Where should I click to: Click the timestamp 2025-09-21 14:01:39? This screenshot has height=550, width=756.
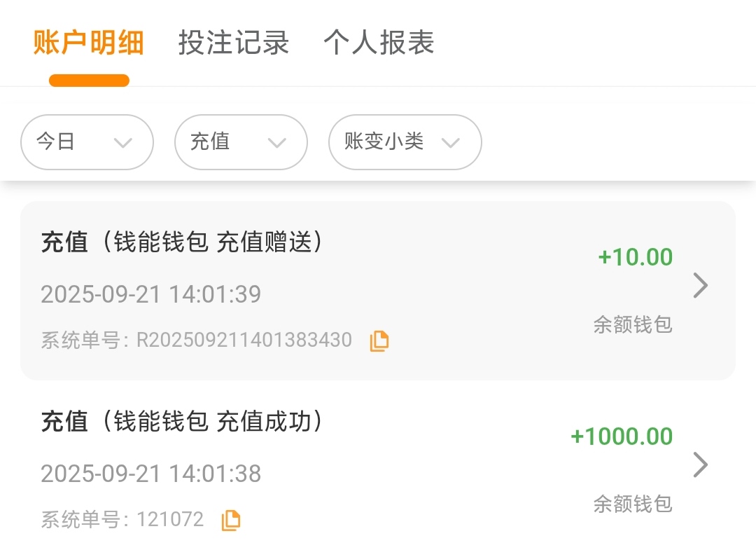(x=150, y=294)
